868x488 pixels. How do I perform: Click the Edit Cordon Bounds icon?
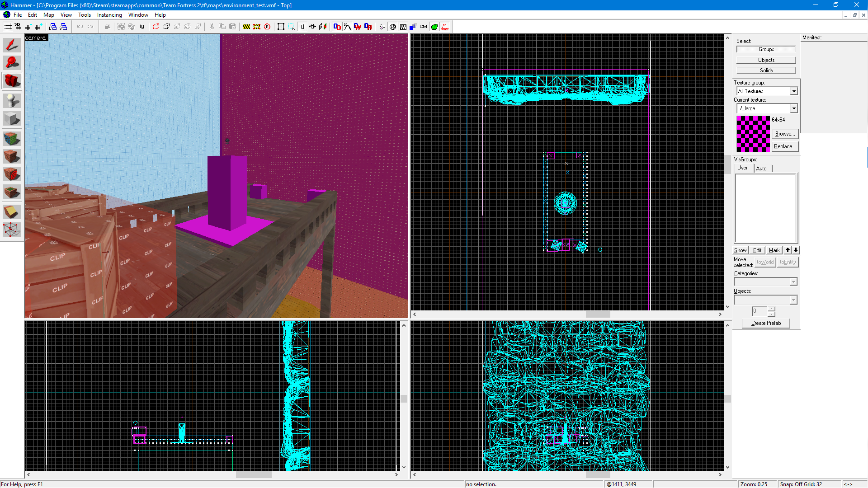(257, 27)
